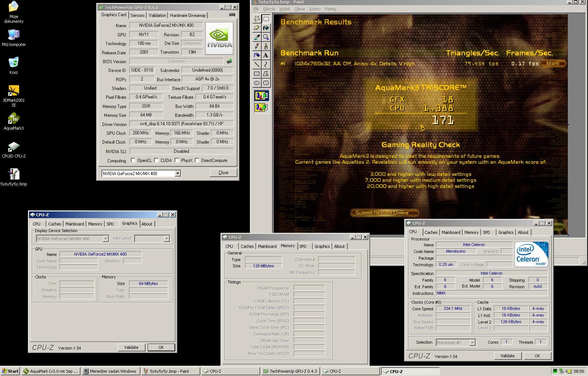Pick the Fill With Color bucket tool
The height and width of the screenshot is (376, 588).
(x=266, y=28)
